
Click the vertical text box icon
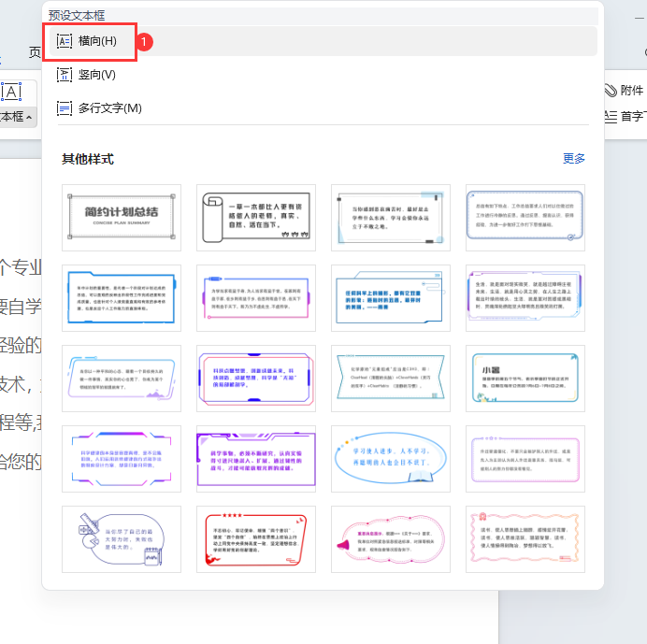coord(65,75)
